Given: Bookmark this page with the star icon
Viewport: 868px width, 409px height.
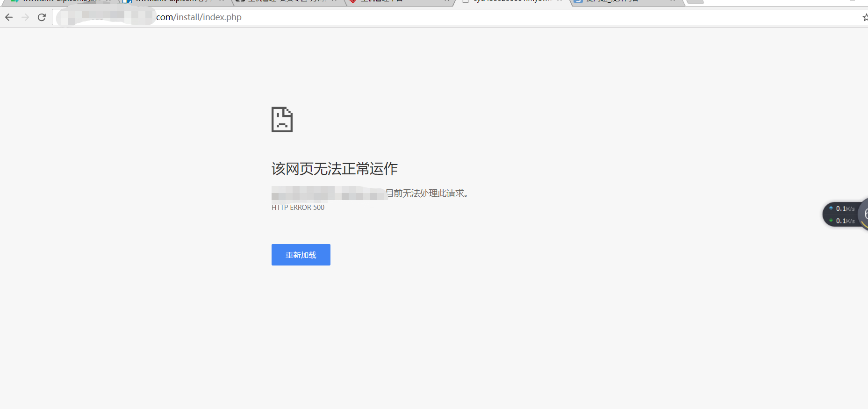Looking at the screenshot, I should (x=865, y=17).
